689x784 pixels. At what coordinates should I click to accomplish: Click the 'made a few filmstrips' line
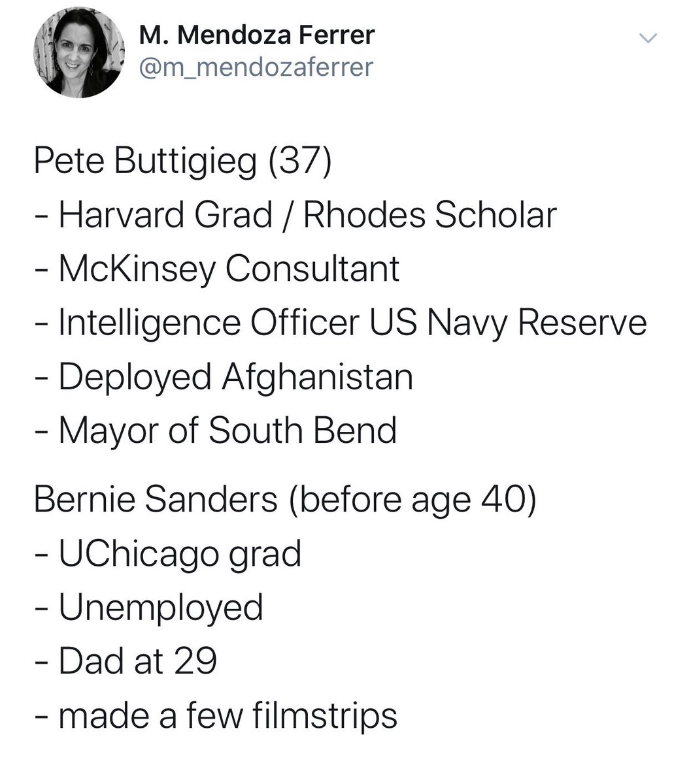point(228,715)
